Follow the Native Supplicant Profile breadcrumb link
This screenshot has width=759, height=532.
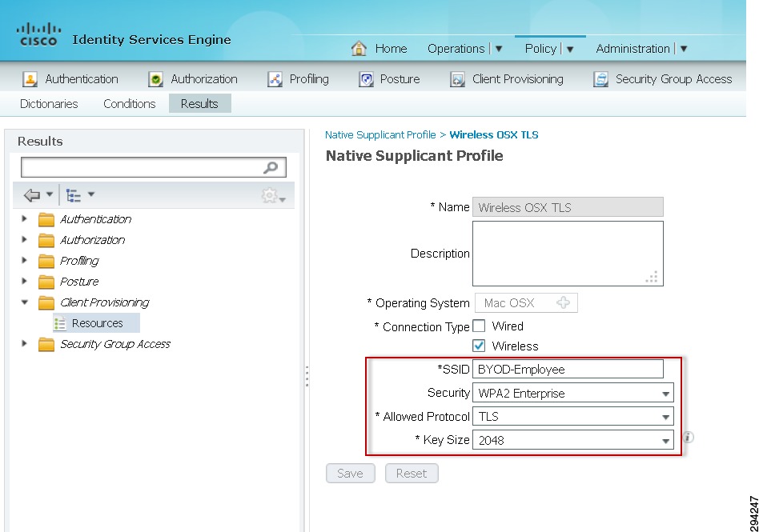(x=380, y=135)
